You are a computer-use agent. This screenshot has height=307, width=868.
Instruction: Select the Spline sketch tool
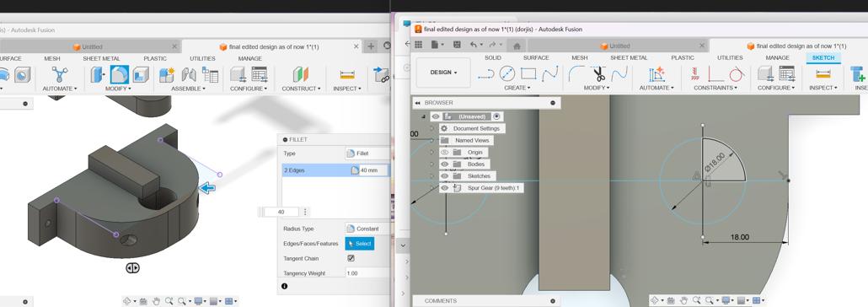click(549, 73)
